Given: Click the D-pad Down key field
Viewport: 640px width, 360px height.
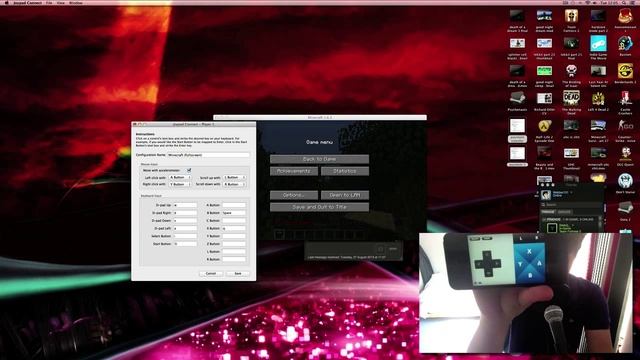Looking at the screenshot, I should click(185, 221).
